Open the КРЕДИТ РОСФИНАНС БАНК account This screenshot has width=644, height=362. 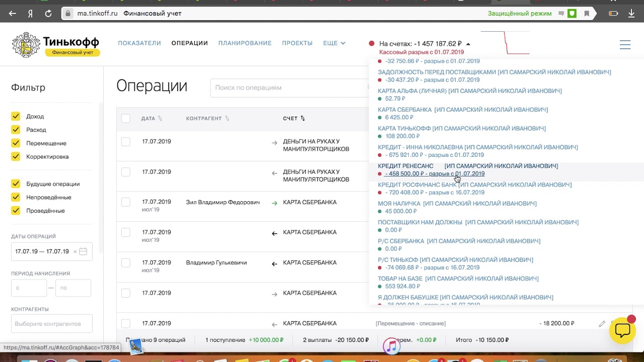pos(475,185)
